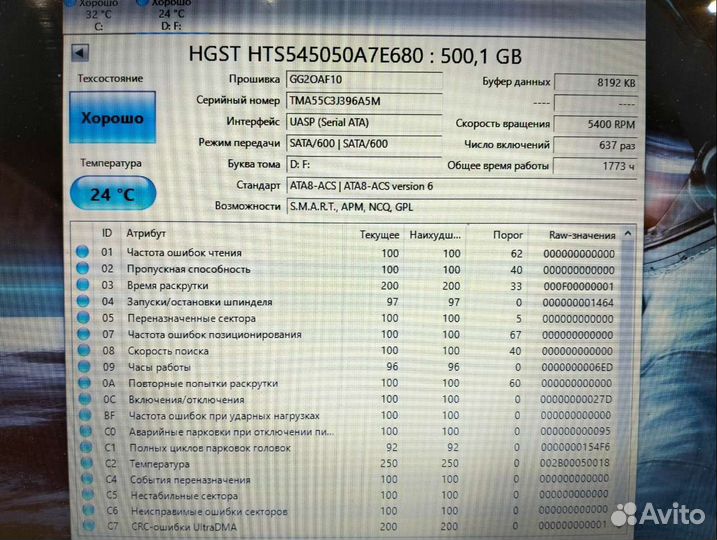Select attribute text Часы работы
Screen dimensions: 717x540
tap(160, 367)
